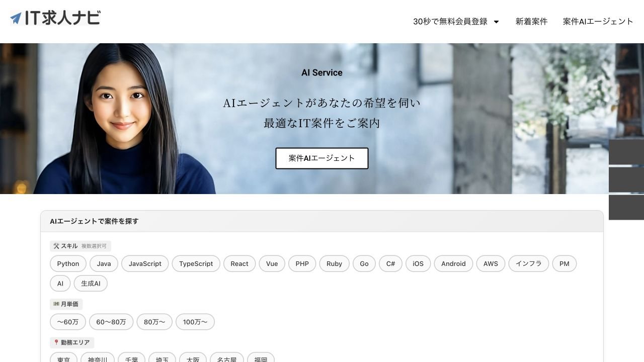
Task: Select the AWS skill chip
Action: (491, 264)
